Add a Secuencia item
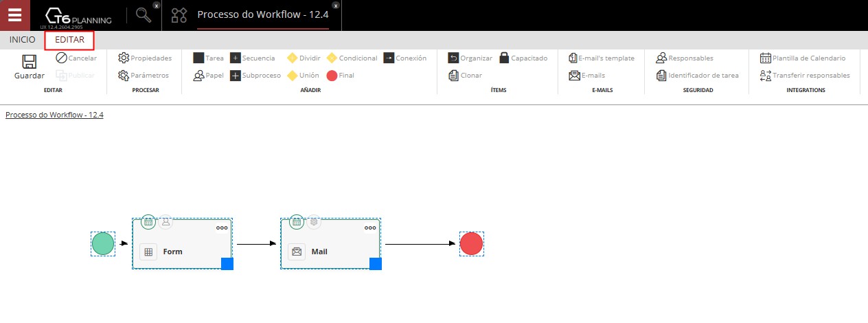868x323 pixels. click(252, 58)
